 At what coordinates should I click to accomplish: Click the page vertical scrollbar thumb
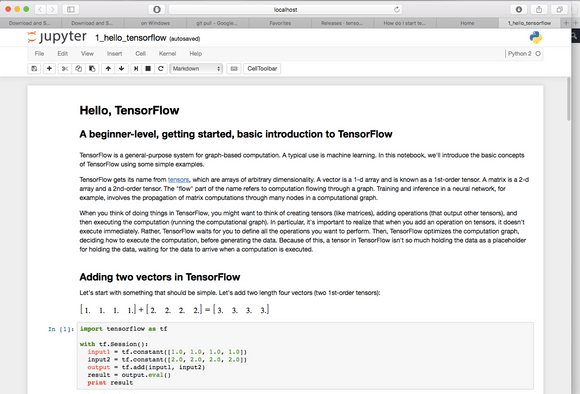pos(569,99)
